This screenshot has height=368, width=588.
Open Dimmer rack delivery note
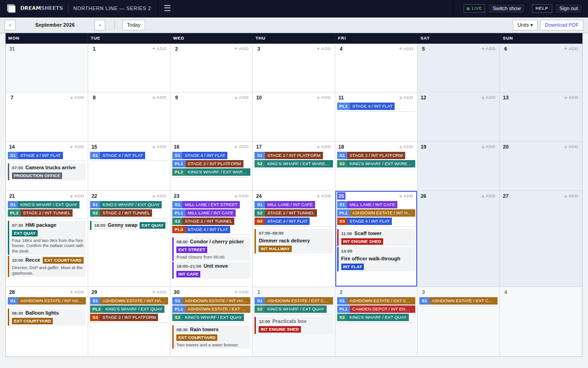pos(294,241)
